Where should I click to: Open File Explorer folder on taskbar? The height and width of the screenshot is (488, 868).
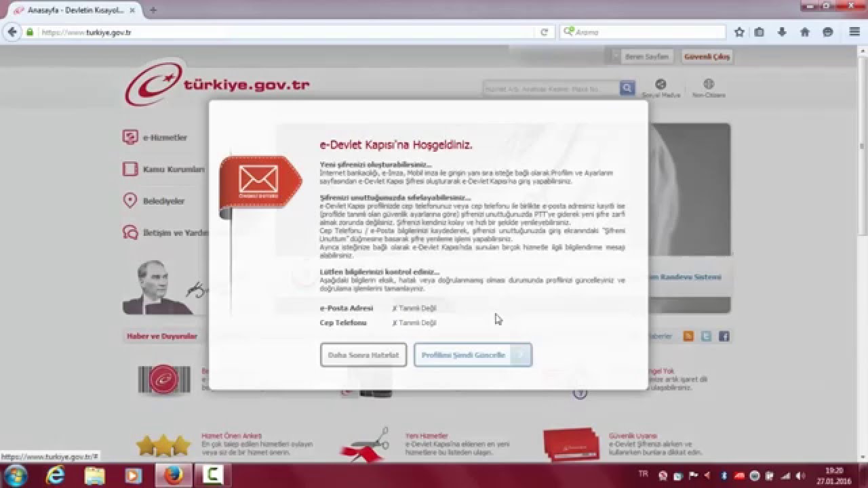click(x=95, y=476)
